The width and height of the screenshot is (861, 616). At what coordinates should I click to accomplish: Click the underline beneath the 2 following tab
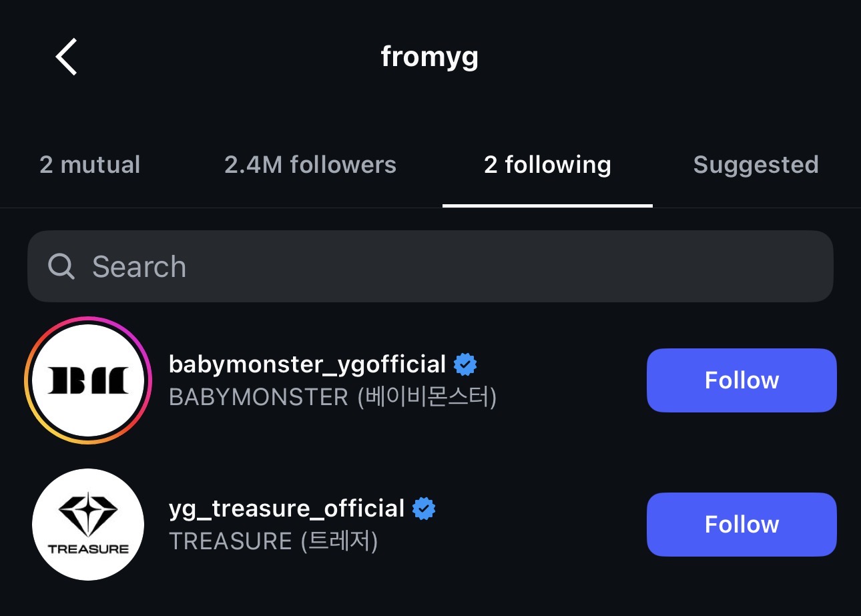point(547,206)
